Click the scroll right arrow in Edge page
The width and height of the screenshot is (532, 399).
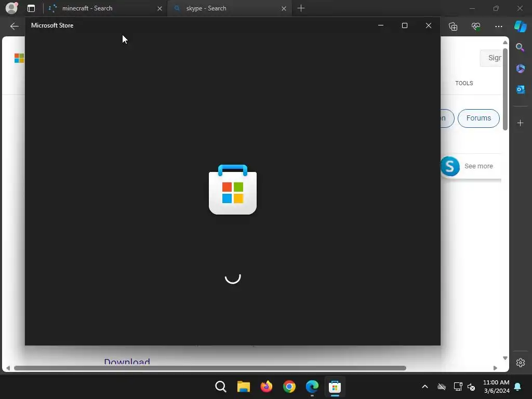[x=495, y=368]
